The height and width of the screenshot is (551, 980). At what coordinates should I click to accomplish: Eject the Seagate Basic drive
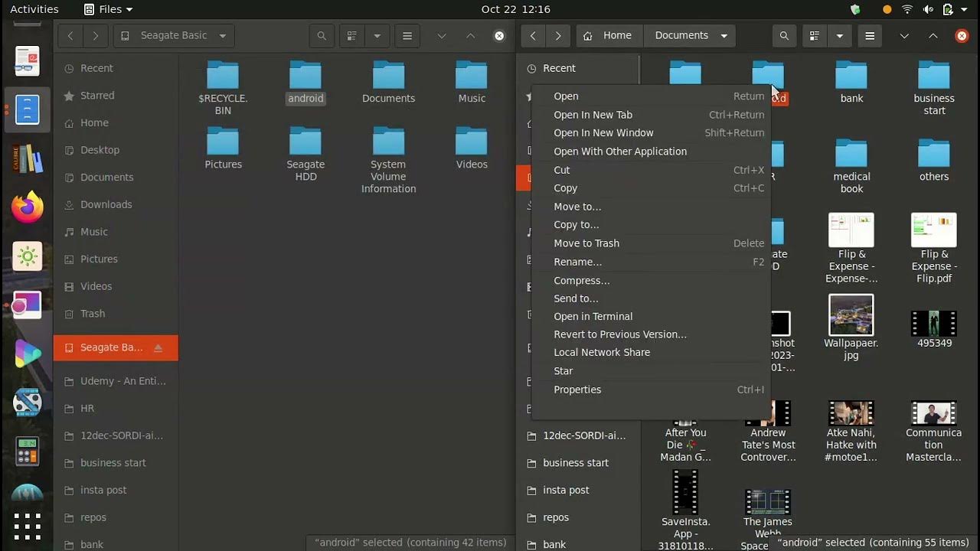click(158, 347)
